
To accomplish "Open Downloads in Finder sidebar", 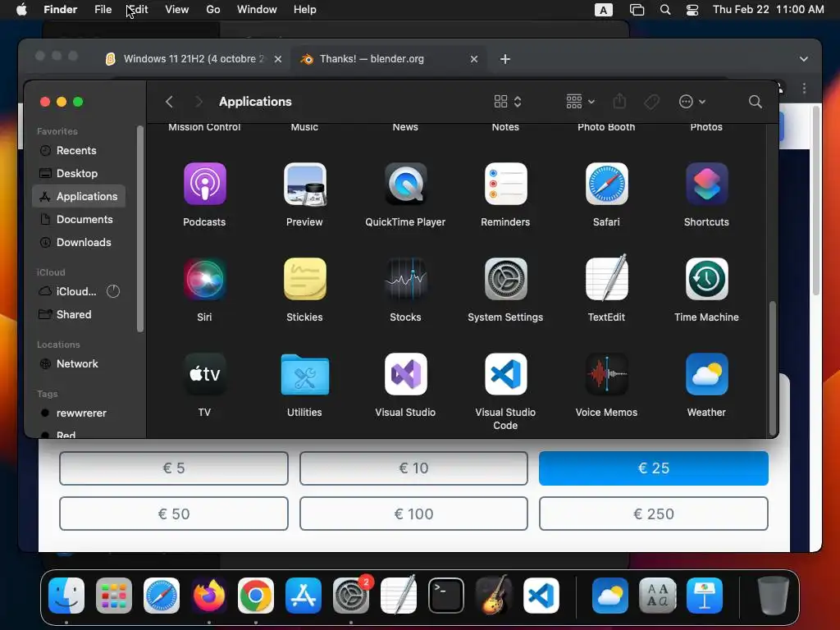I will pos(79,243).
